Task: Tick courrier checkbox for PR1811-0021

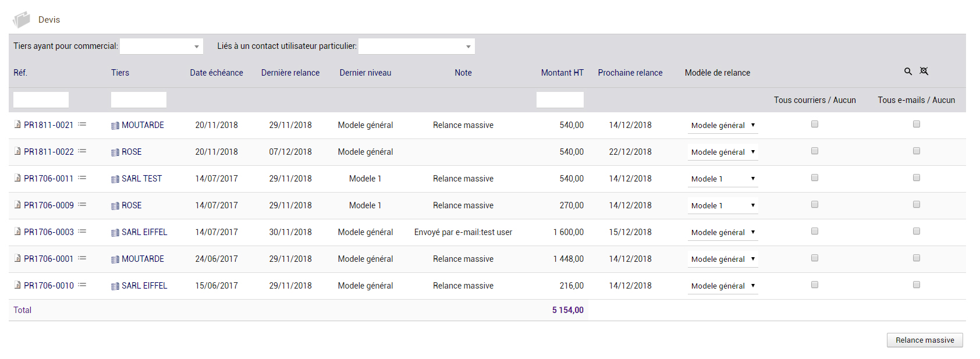Action: click(815, 124)
